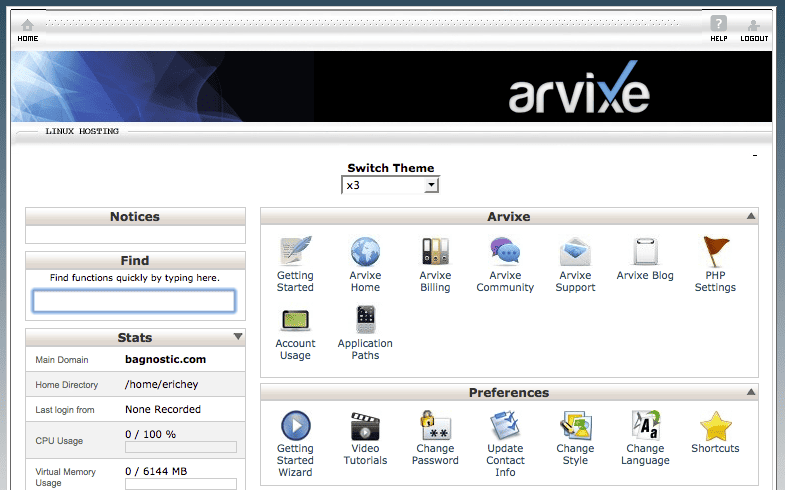Viewport: 785px width, 490px height.
Task: Open the Getting Started icon in Arvixe
Action: 295,252
